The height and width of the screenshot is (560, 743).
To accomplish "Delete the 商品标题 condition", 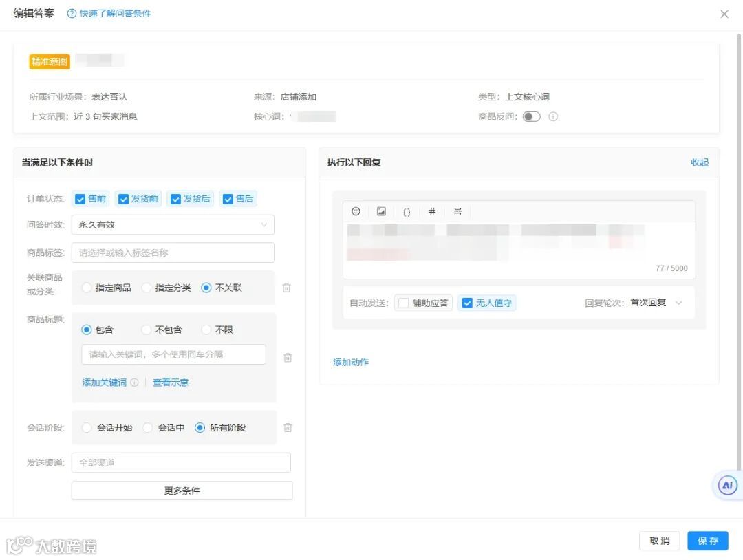I will point(288,358).
